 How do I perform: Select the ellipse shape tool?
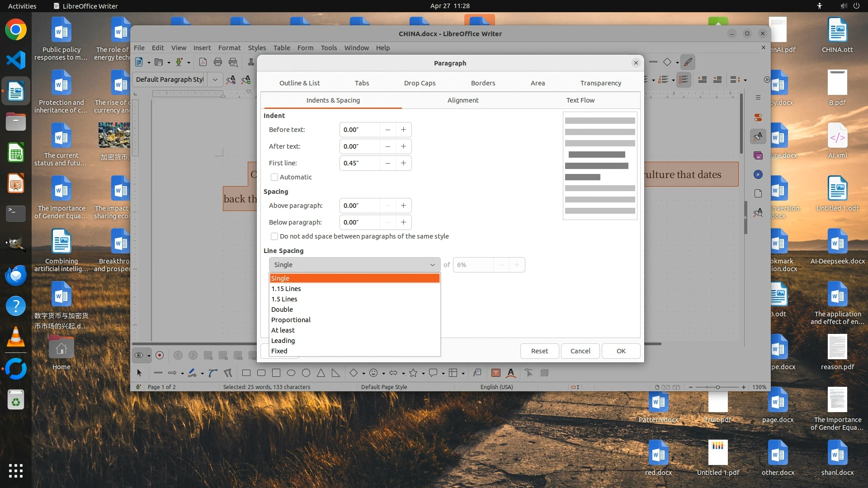click(291, 373)
